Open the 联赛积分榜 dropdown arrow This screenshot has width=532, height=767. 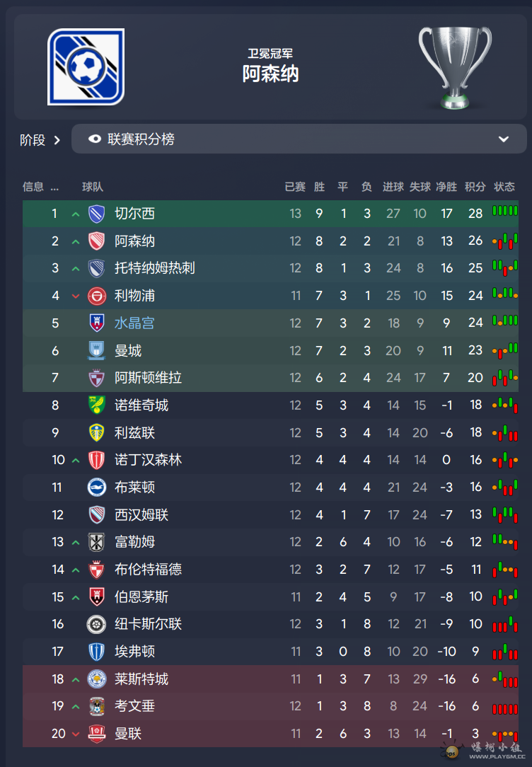[x=504, y=139]
